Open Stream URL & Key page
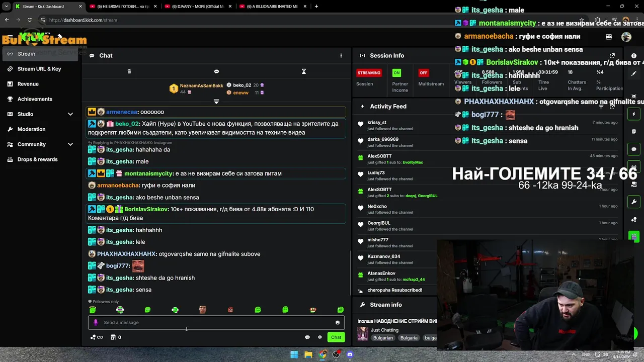The width and height of the screenshot is (644, 362). 40,69
